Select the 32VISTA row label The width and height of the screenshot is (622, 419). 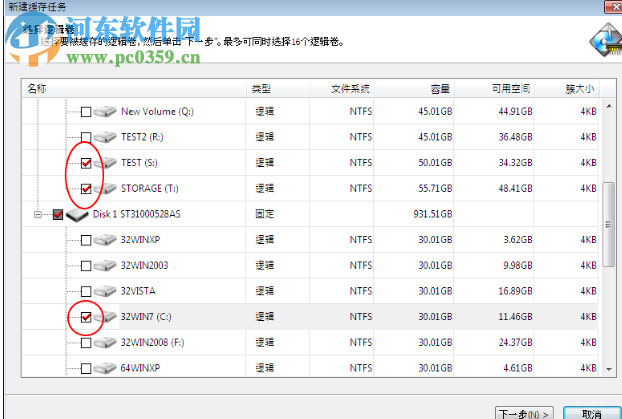pyautogui.click(x=138, y=291)
